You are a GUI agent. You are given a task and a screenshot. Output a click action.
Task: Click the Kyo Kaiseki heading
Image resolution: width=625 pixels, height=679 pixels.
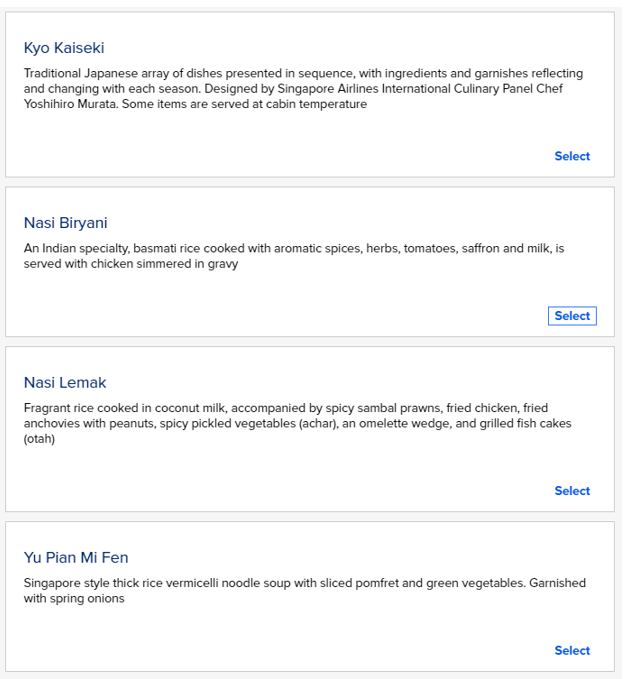64,48
